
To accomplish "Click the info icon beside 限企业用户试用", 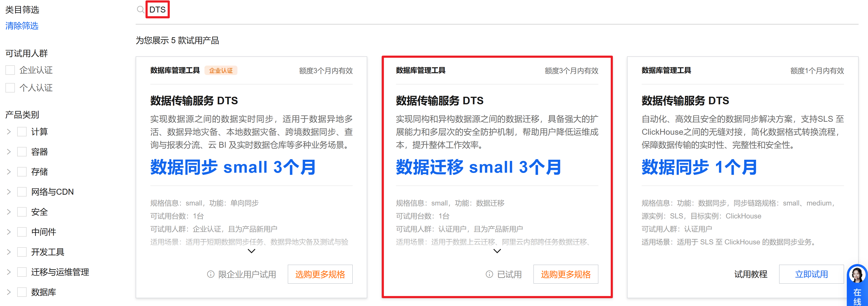I will 211,274.
